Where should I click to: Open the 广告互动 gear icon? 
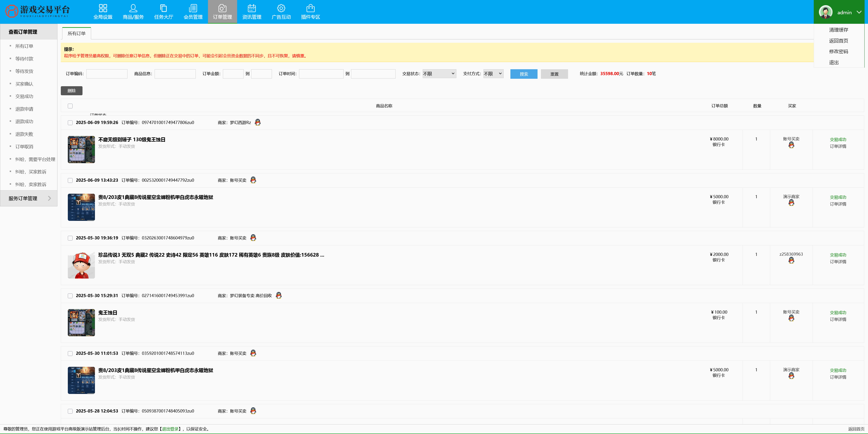click(281, 8)
